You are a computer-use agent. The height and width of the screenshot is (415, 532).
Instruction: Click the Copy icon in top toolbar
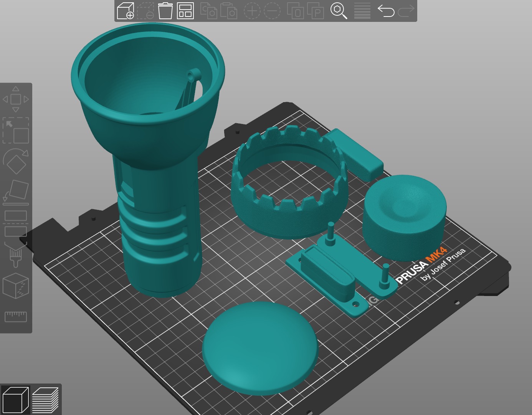pos(209,11)
